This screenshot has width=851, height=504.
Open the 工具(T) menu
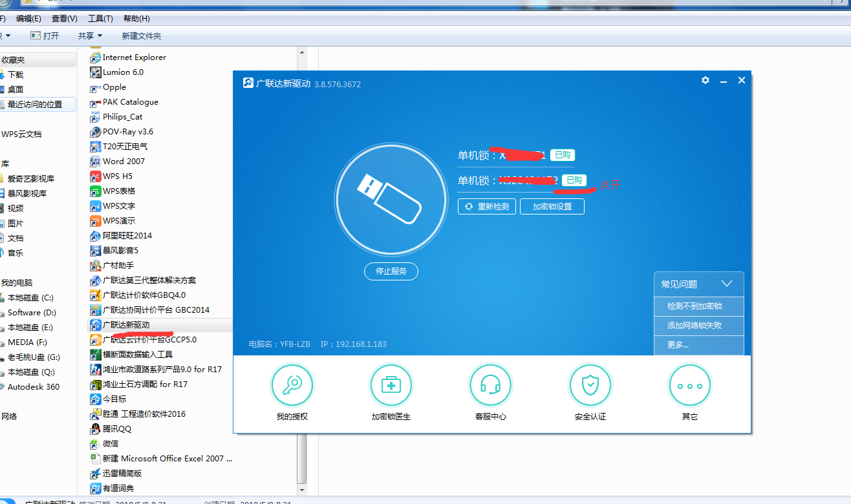100,19
